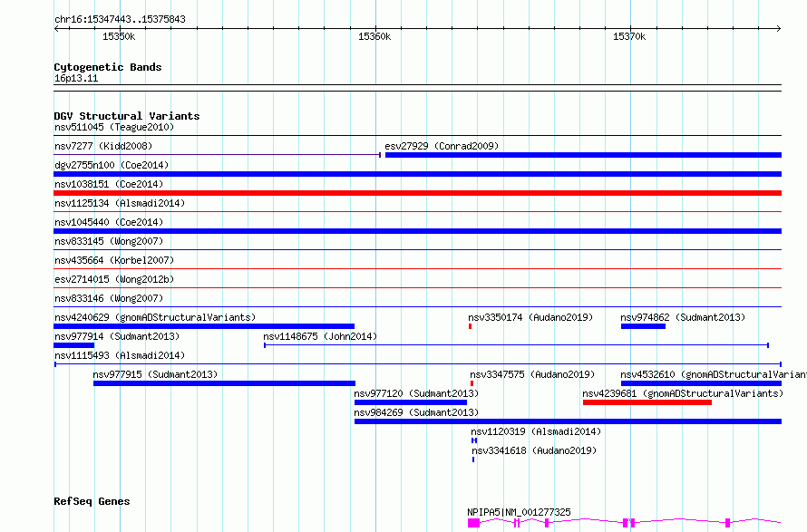Click the red bar under nsv4239681
This screenshot has height=532, width=807.
click(x=647, y=402)
